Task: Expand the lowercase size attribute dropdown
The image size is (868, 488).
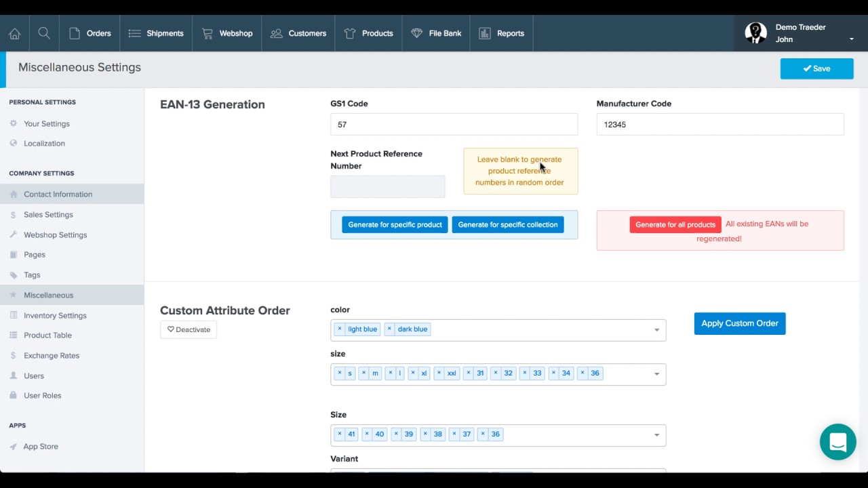Action: [x=656, y=374]
